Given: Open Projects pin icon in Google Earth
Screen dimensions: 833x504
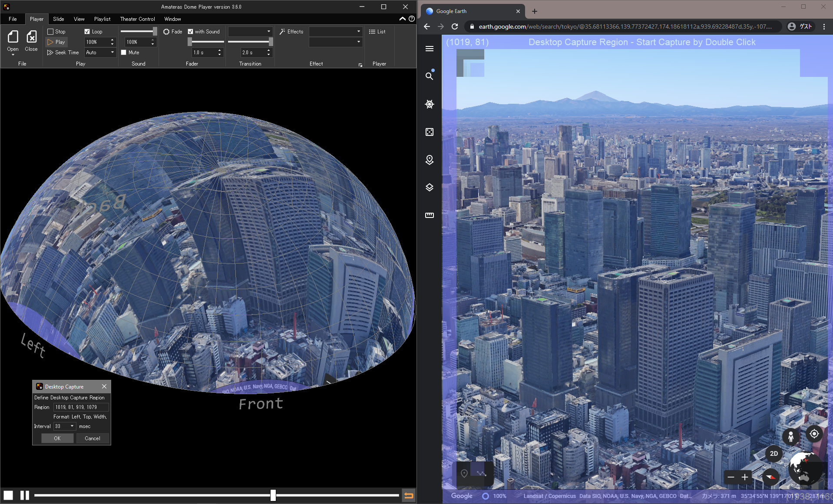Looking at the screenshot, I should (x=430, y=160).
